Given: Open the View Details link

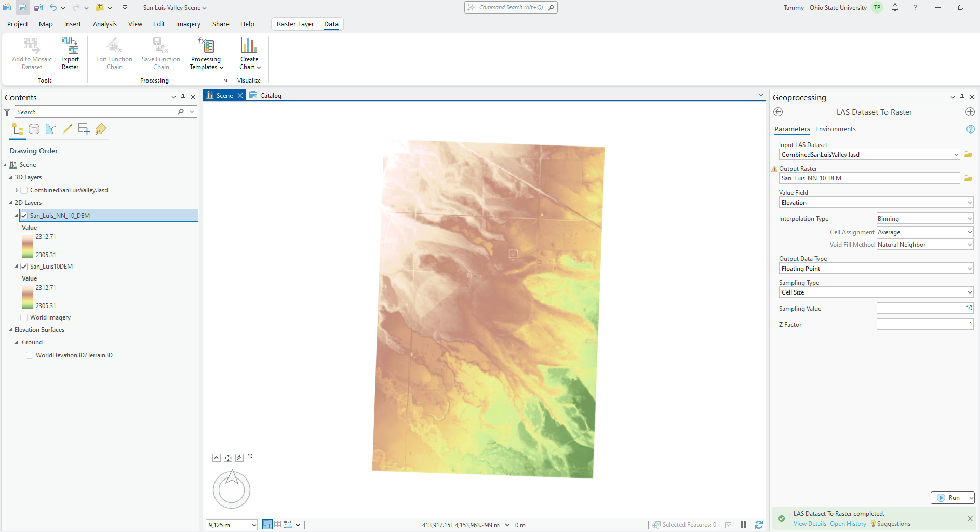Looking at the screenshot, I should pos(810,524).
